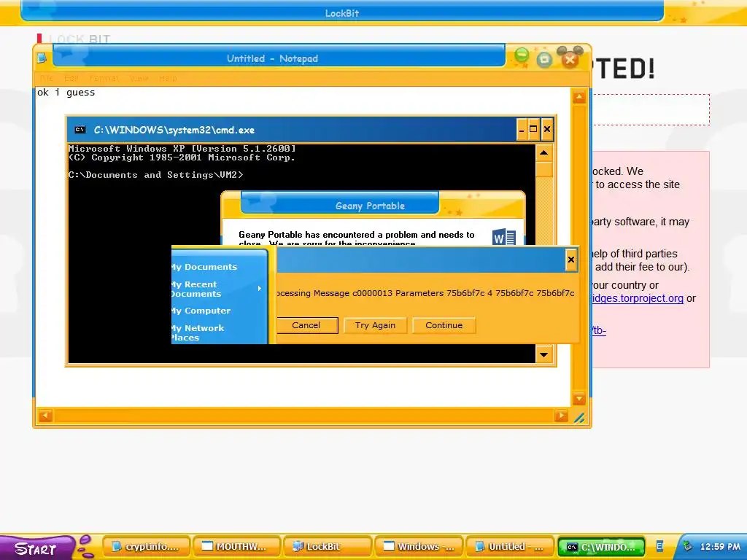Switch to C:\WINDO... cmd taskbar button

coord(601,547)
